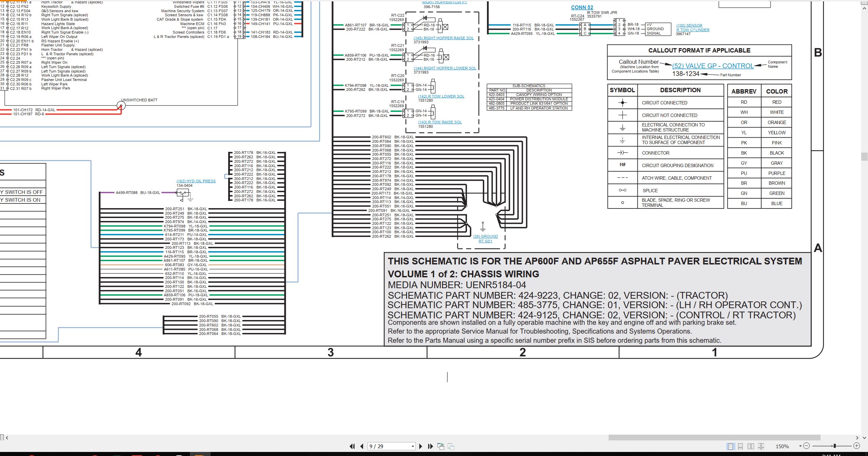Image resolution: width=868 pixels, height=456 pixels.
Task: Follow the (100) SENSOR R TOW CYLINDER link
Action: [x=693, y=27]
